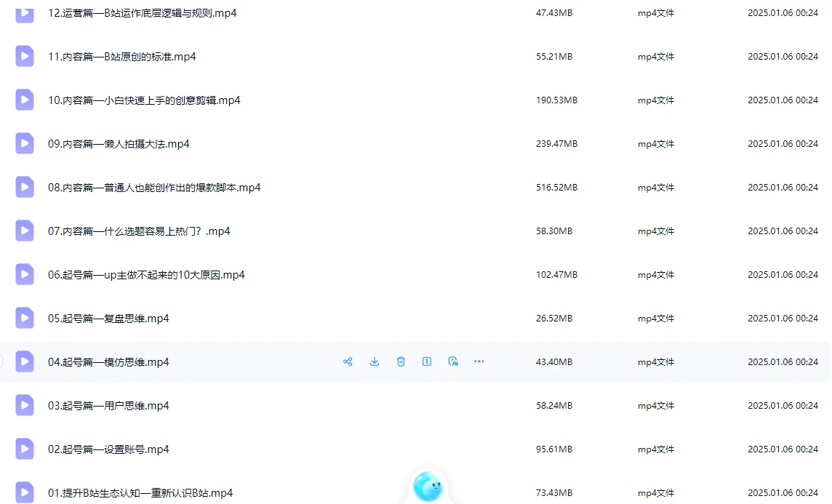Open more actions menu on hovered row
This screenshot has height=504, width=832.
coord(479,361)
